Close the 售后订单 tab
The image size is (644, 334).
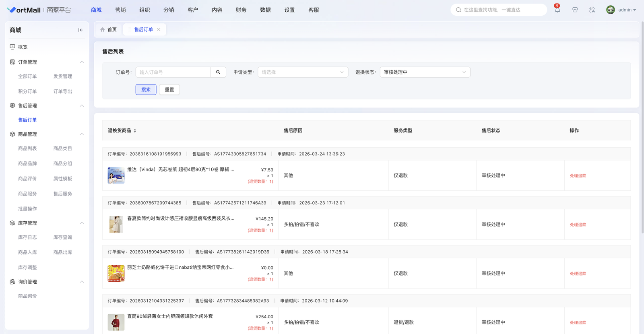coord(159,30)
